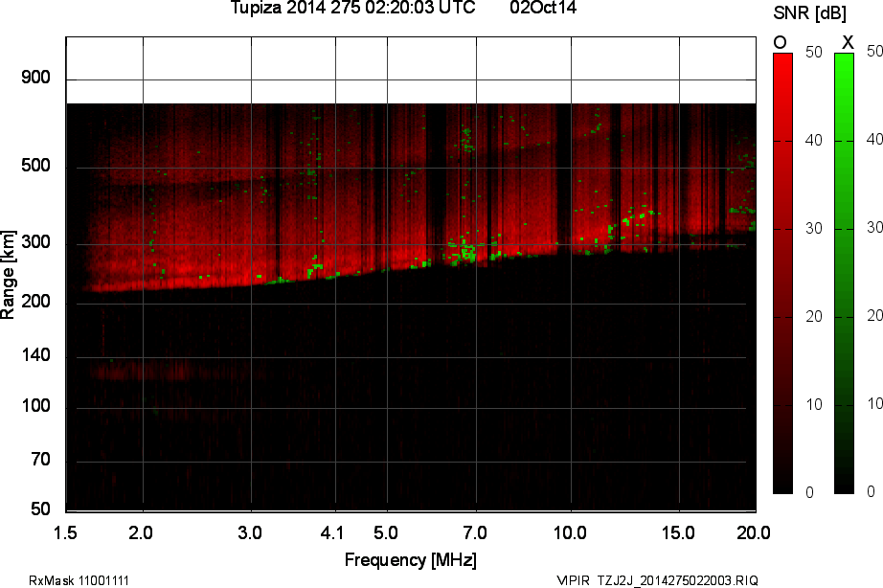Click the 'X' label above the green bar

[x=847, y=42]
